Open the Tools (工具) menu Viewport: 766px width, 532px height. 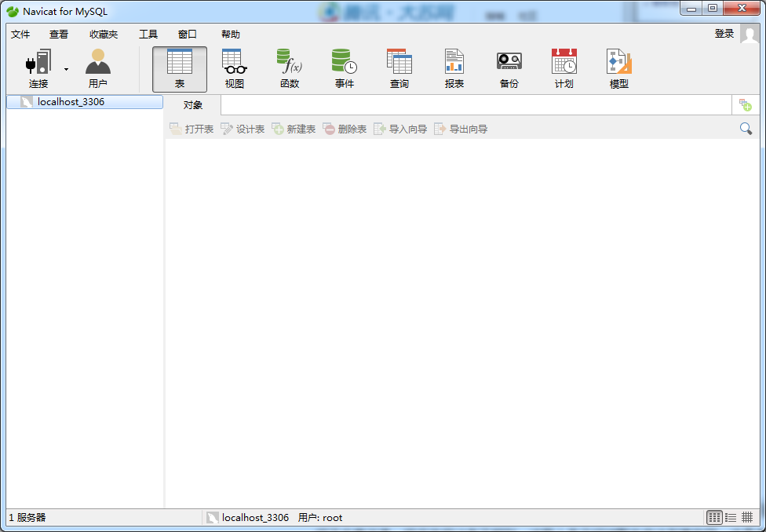coord(148,35)
